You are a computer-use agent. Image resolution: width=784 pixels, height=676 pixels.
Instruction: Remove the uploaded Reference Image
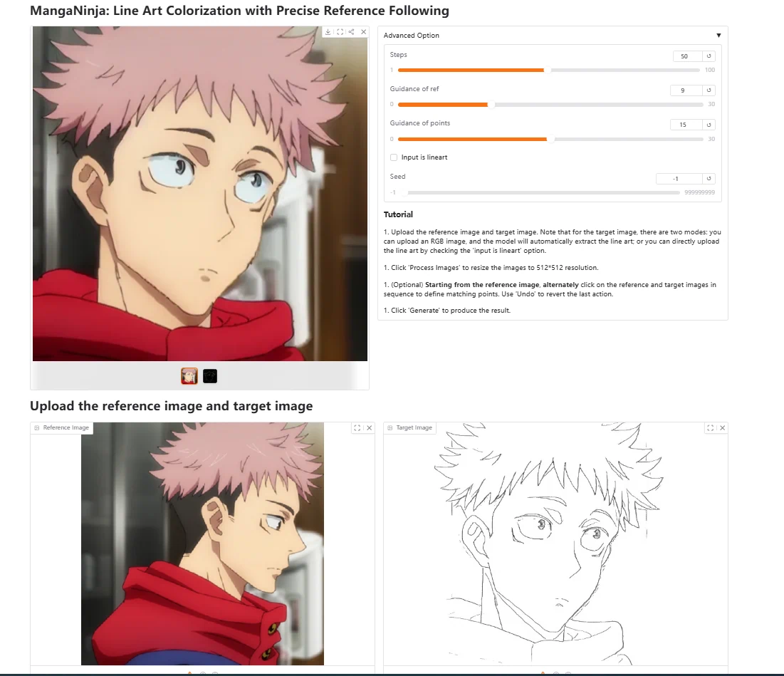(370, 428)
